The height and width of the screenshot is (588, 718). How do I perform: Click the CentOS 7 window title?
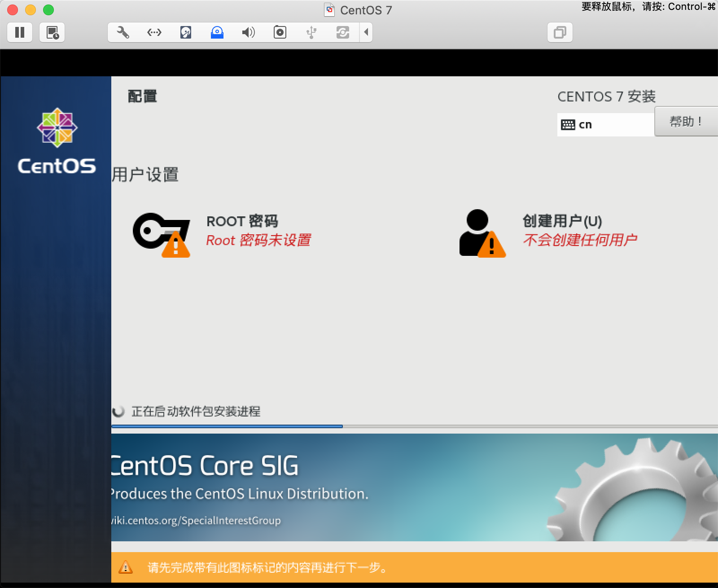[366, 10]
